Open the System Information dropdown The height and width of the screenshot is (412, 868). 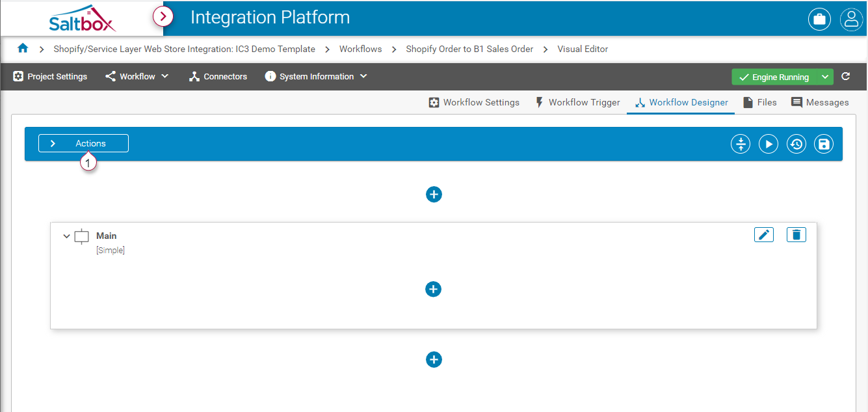pyautogui.click(x=316, y=77)
